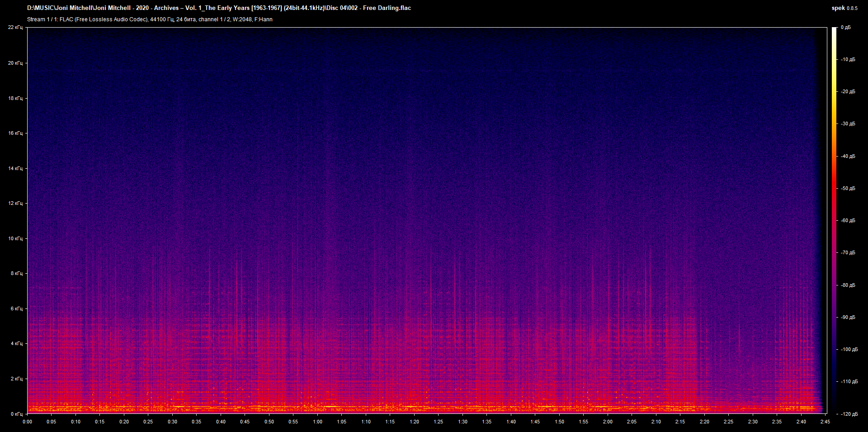Click the -60 дБ scale label
868x432 pixels.
pos(848,221)
